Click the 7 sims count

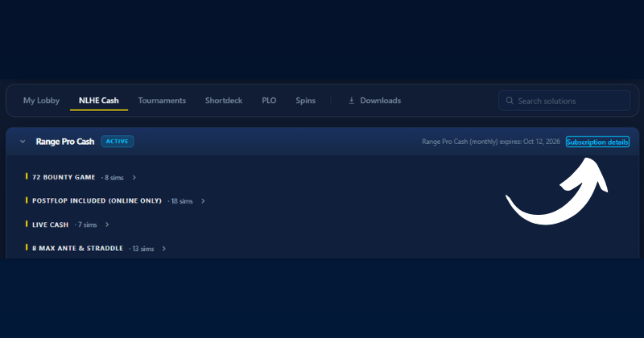click(x=87, y=225)
